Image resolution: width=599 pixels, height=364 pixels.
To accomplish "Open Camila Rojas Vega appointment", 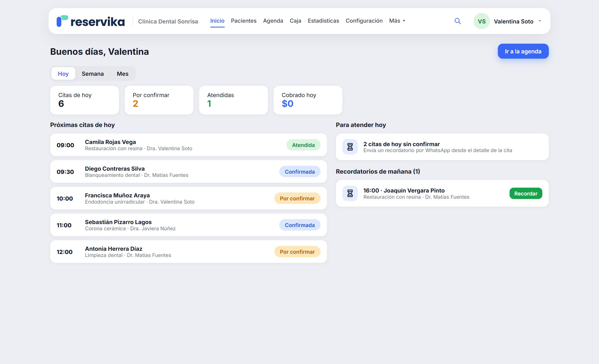I will (x=188, y=145).
